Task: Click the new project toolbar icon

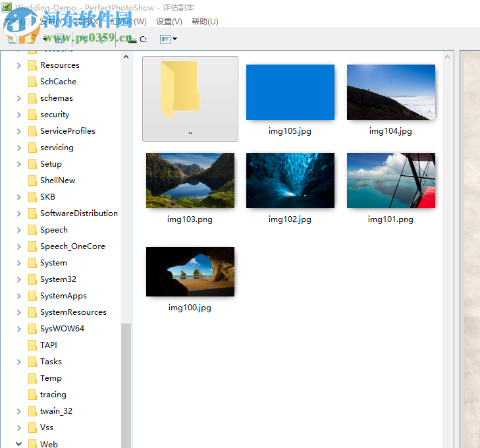Action: (13, 39)
